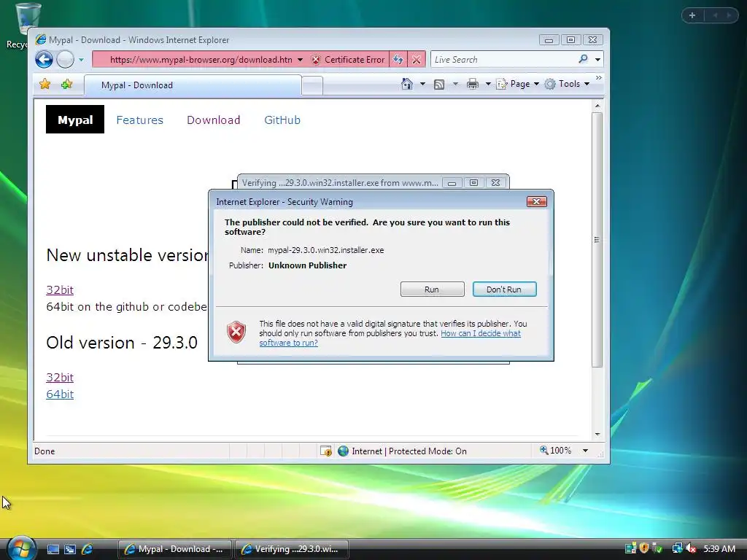
Task: Click the sidebar add gadget plus button
Action: (692, 15)
